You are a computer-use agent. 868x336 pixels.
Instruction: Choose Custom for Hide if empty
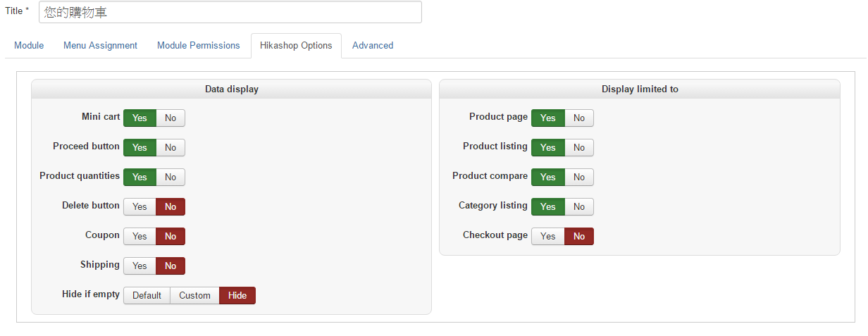194,295
